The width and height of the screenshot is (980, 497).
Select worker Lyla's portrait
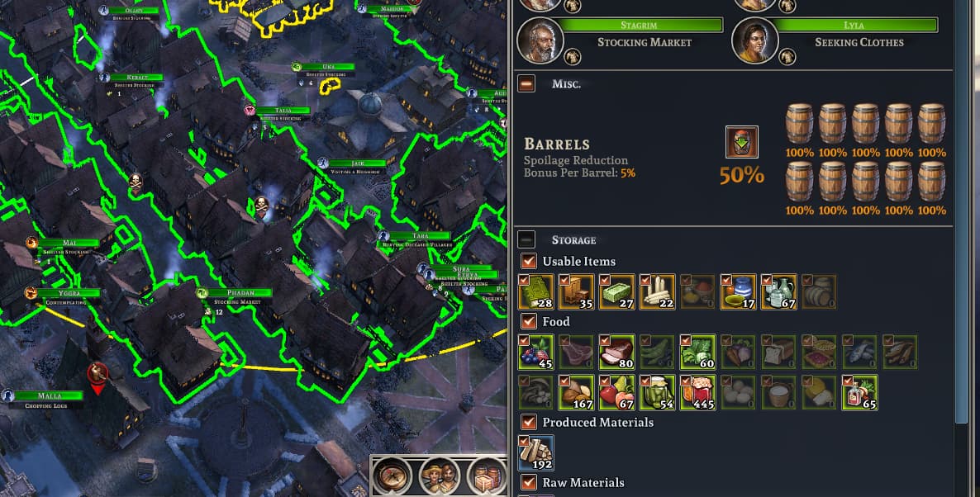click(x=755, y=40)
